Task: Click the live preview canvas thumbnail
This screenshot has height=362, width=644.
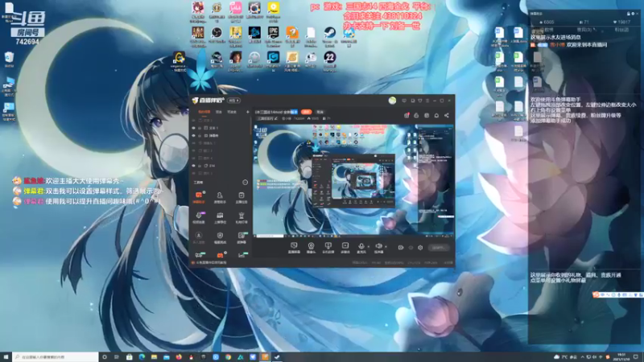Action: (x=353, y=180)
